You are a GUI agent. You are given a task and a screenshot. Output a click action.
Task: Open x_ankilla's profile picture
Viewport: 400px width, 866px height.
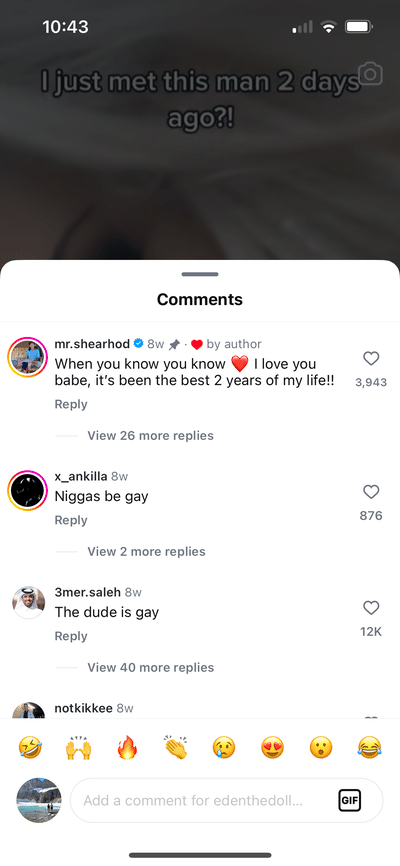tap(28, 491)
